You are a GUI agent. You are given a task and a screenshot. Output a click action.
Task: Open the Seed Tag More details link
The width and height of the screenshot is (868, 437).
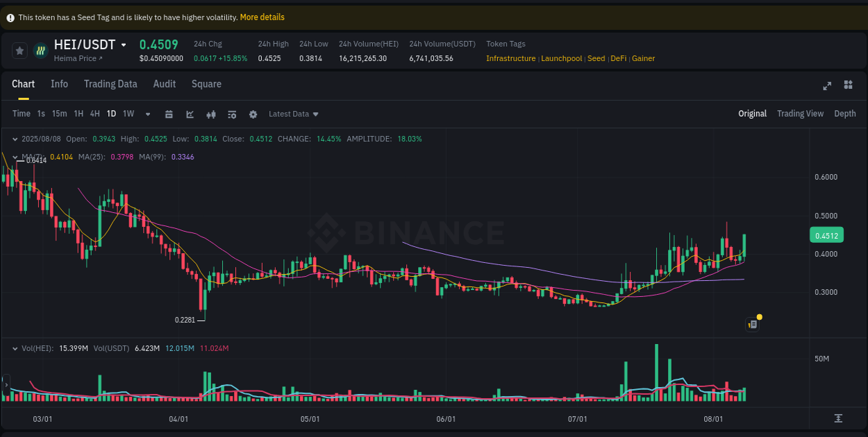point(262,17)
